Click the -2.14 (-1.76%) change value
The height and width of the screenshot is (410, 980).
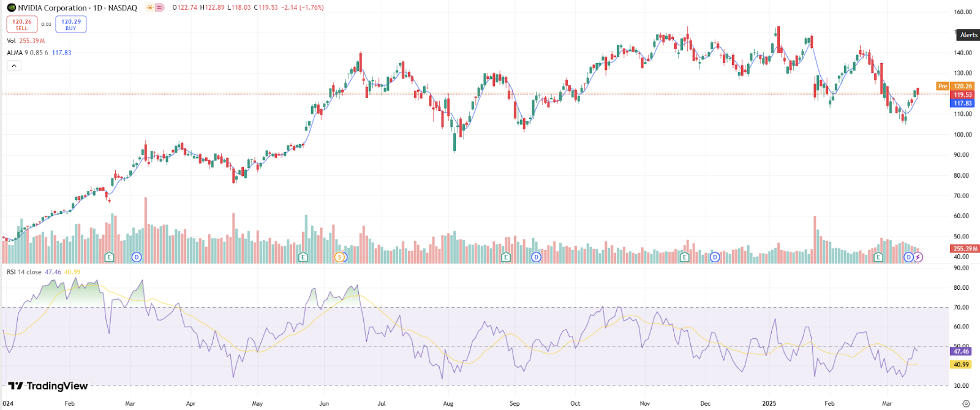303,8
